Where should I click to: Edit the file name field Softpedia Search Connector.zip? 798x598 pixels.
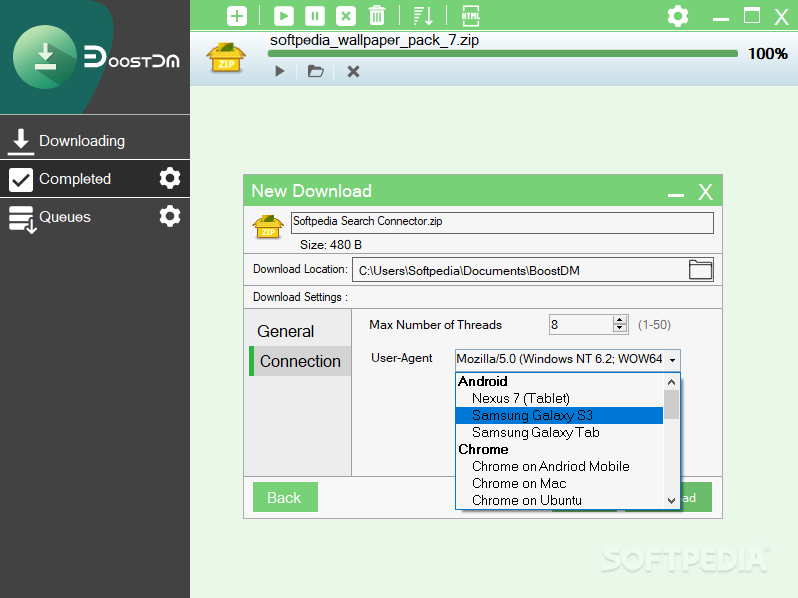502,222
